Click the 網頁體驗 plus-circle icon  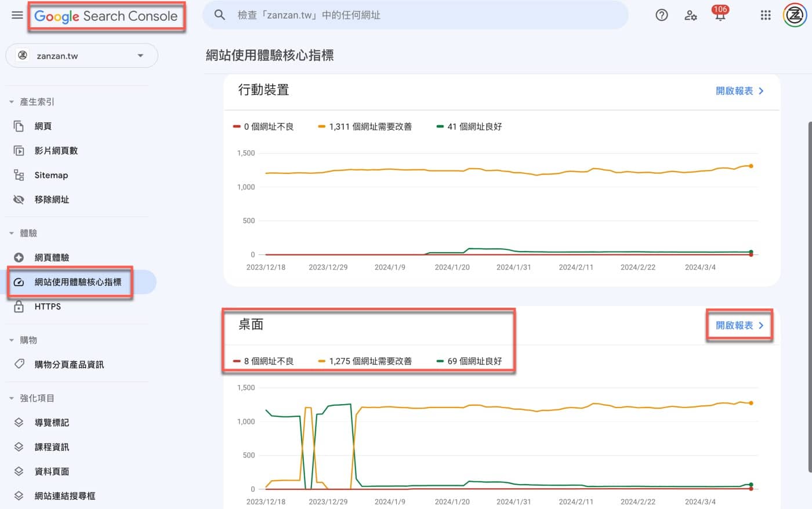pyautogui.click(x=19, y=257)
